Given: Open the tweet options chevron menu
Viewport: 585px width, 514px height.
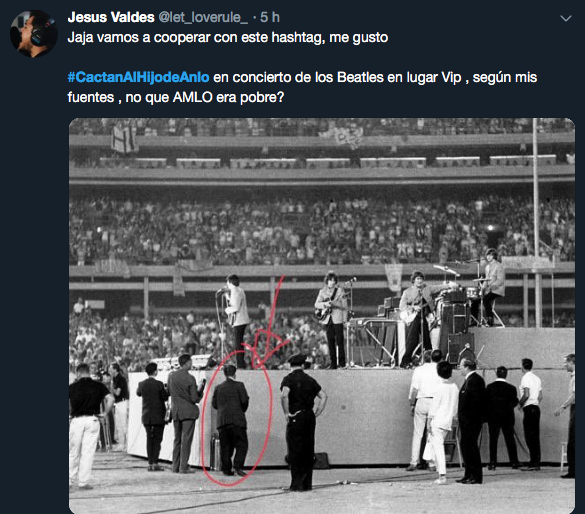Looking at the screenshot, I should (x=566, y=18).
